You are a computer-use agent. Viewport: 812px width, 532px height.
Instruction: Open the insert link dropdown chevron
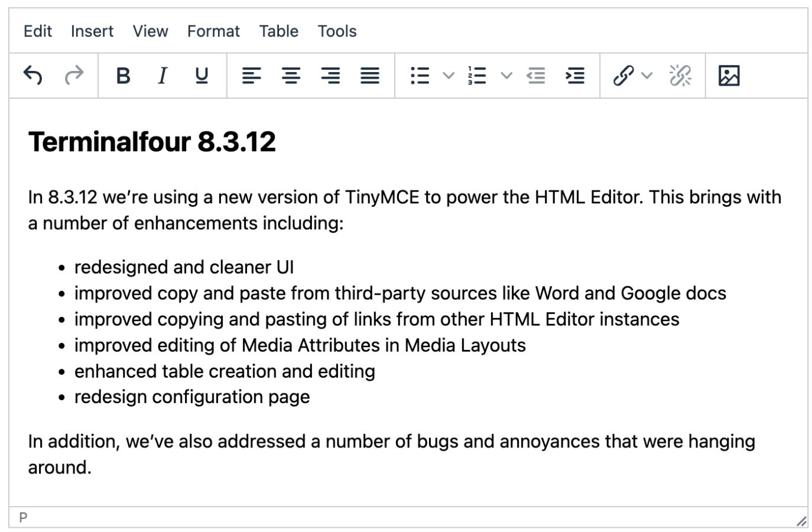pyautogui.click(x=646, y=76)
